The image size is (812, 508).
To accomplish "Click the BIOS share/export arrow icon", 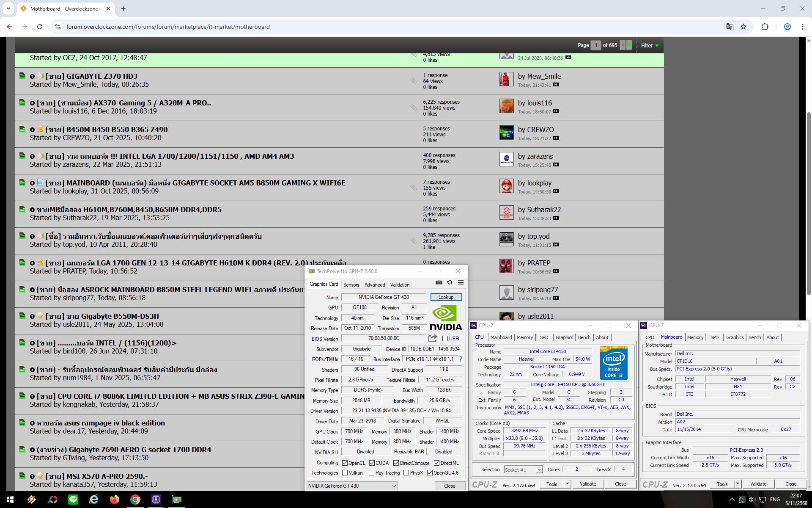I will pos(433,338).
